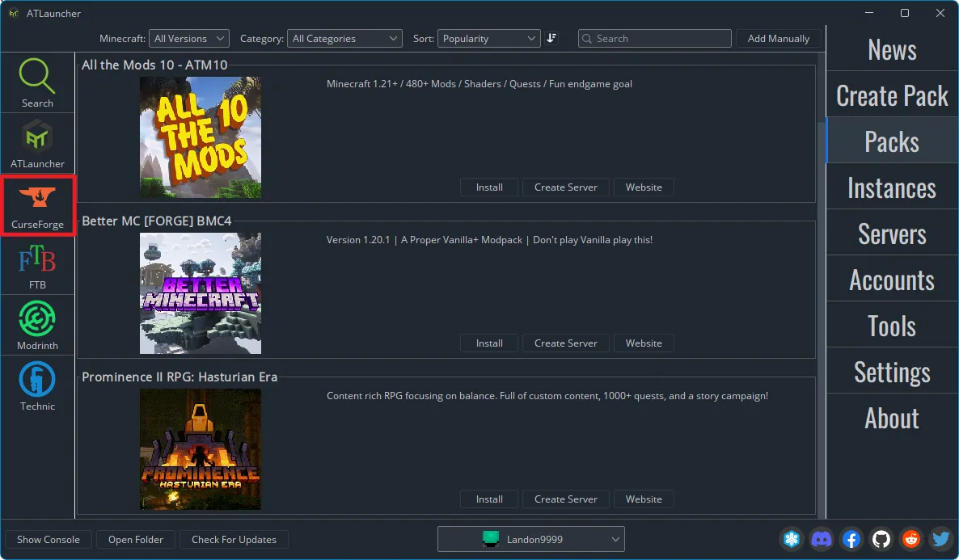Image resolution: width=959 pixels, height=560 pixels.
Task: Select the Technic packs source
Action: (37, 385)
